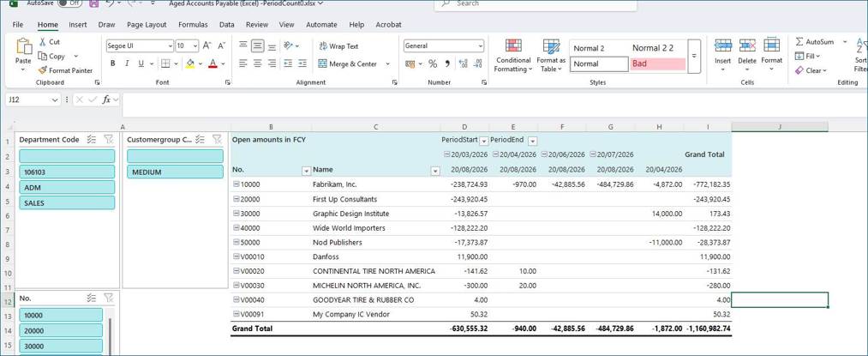Screen dimensions: 868x356
Task: Select the SALES department slicer button
Action: [x=67, y=203]
